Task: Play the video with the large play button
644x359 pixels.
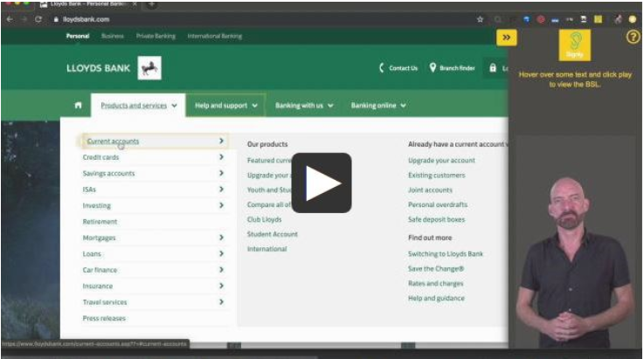Action: tap(322, 183)
